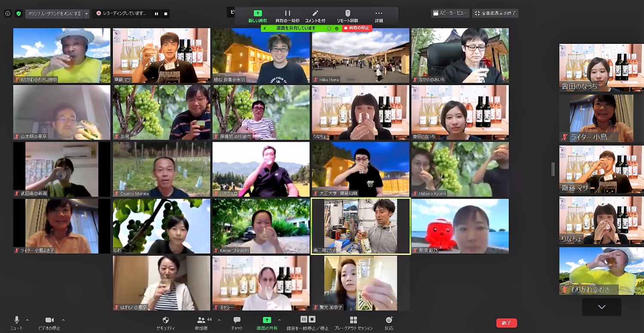Expand the video options chevron beside Stop Video
This screenshot has width=644, height=333.
(x=64, y=320)
